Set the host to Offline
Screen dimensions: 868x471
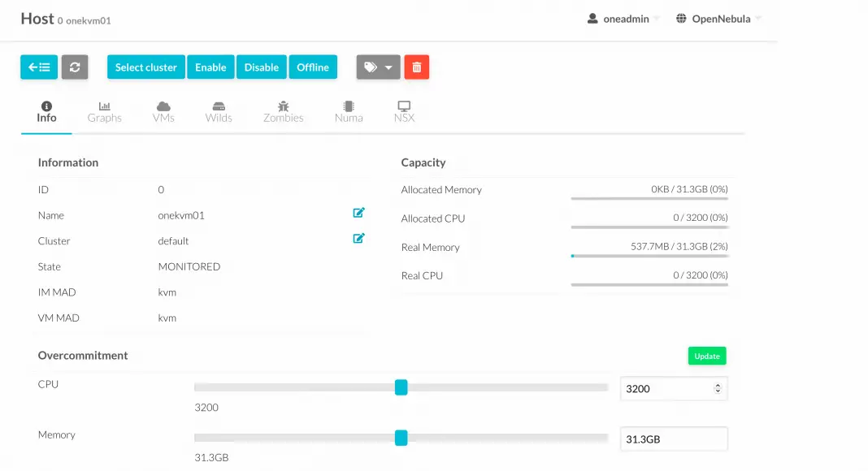click(313, 67)
